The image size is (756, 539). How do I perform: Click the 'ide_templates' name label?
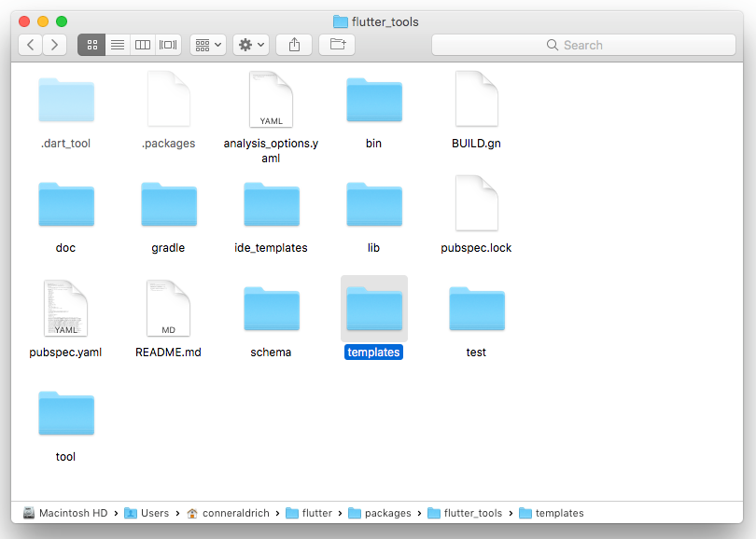(271, 247)
